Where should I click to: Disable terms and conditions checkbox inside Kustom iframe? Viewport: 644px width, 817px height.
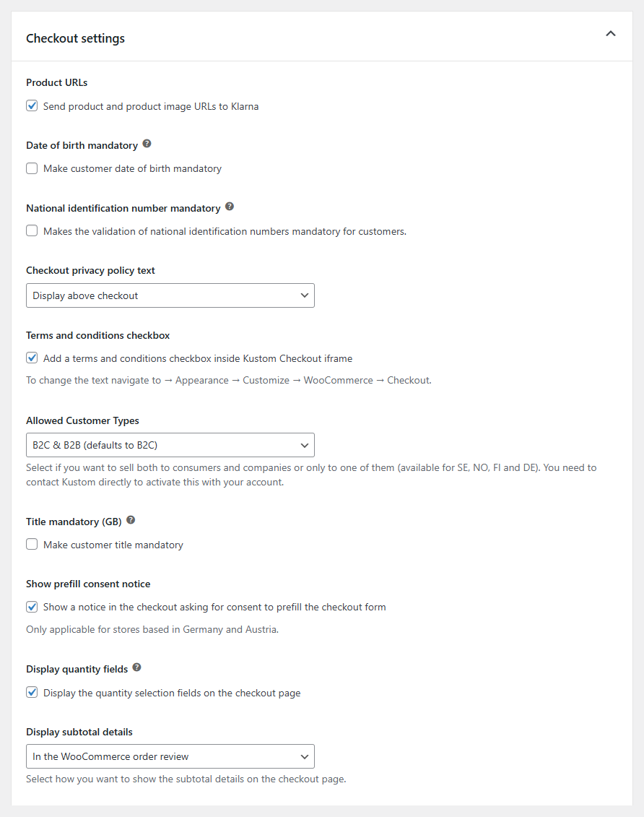click(32, 358)
